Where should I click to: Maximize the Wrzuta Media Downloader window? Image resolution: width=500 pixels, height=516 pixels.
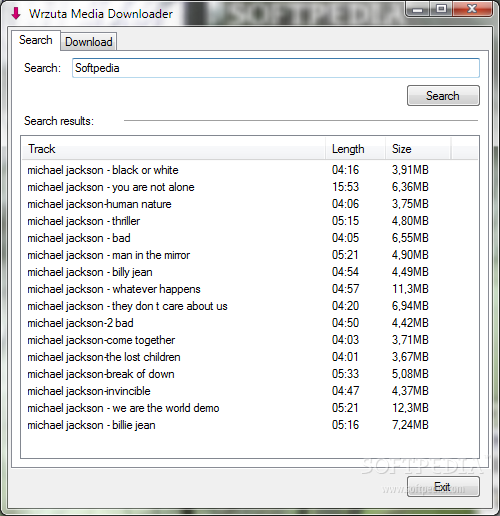click(441, 9)
